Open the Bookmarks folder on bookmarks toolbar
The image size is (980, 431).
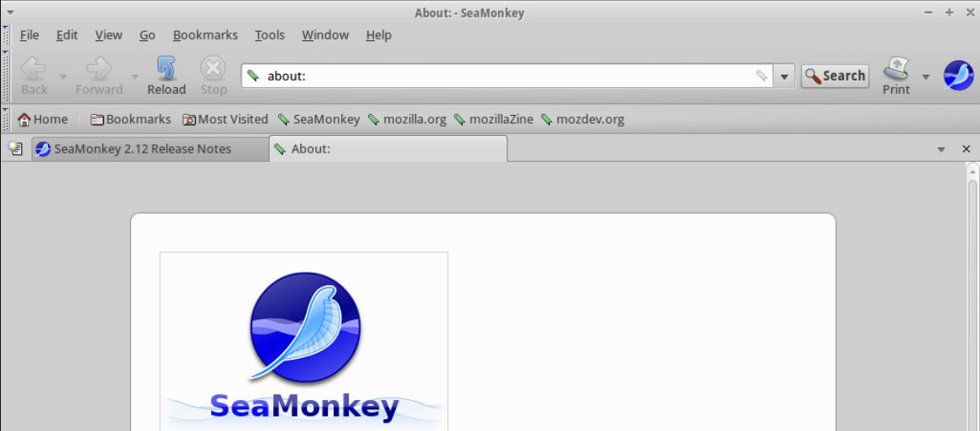click(131, 119)
